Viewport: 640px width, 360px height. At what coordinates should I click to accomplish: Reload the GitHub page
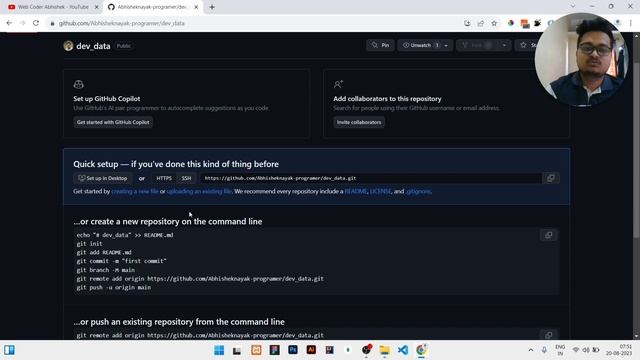36,23
